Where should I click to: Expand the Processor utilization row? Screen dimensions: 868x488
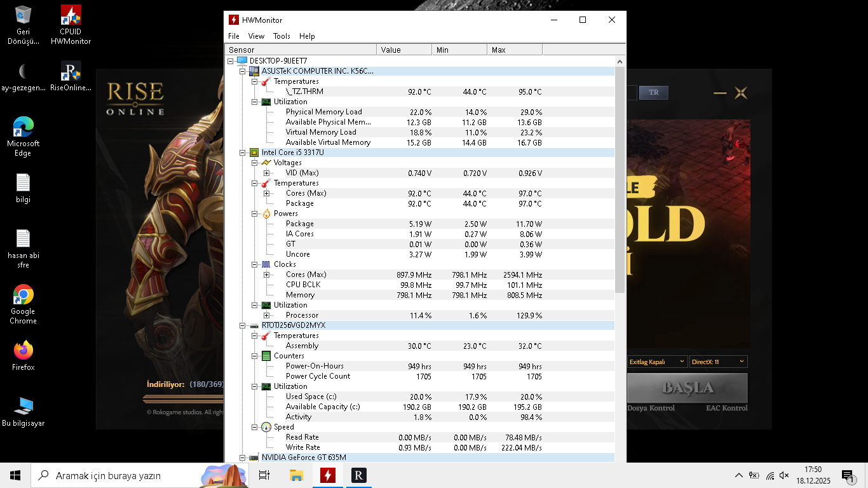pos(267,315)
